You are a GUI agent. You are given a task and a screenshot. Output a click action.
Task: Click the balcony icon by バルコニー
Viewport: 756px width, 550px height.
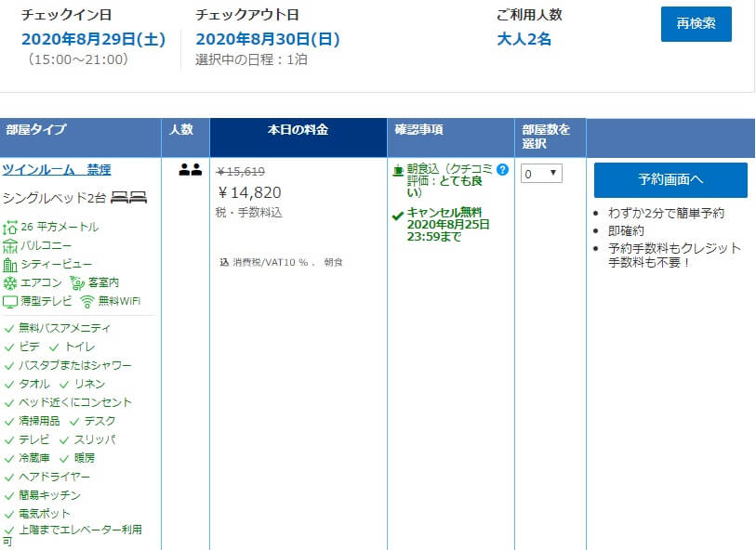coord(9,246)
